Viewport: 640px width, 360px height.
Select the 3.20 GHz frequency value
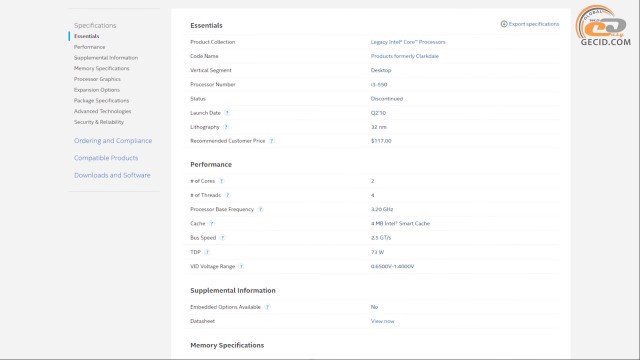[x=382, y=209]
